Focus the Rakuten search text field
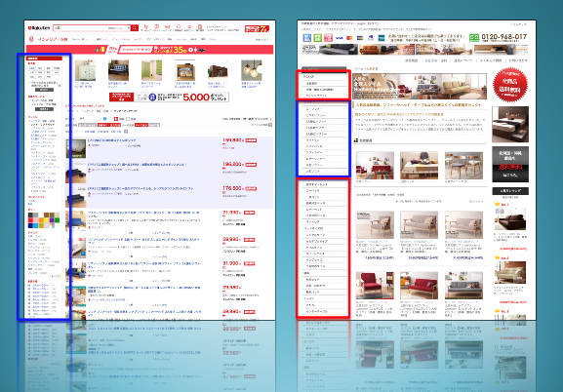 [81, 28]
